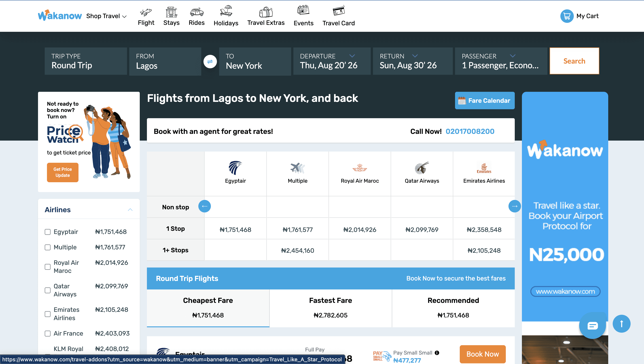Switch to the Cheapest Fare tab
This screenshot has width=644, height=364.
coord(208,308)
